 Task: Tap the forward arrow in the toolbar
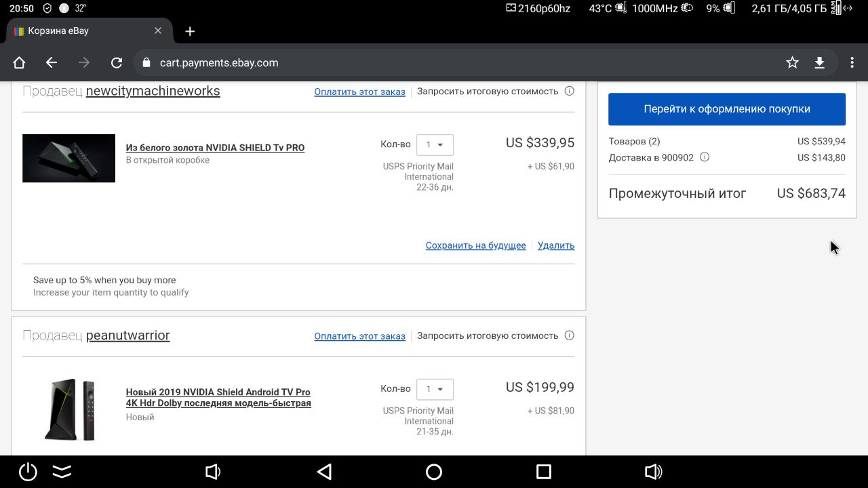coord(84,62)
